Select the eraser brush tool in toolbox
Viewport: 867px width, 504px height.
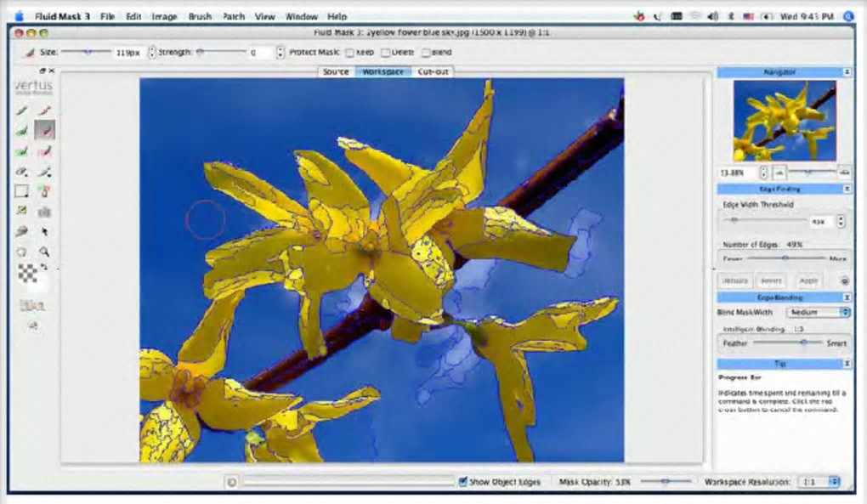pos(21,172)
